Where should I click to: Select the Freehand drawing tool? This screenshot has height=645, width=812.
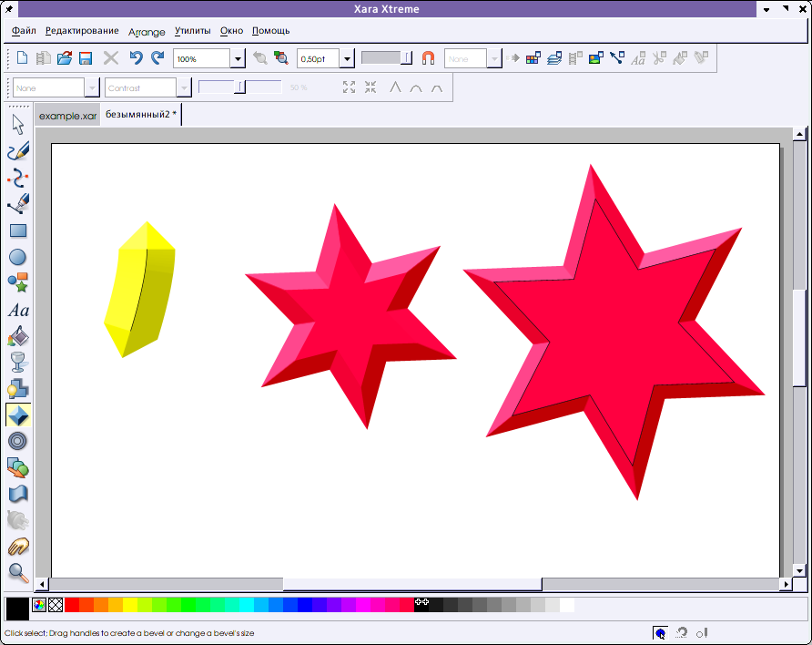(18, 151)
